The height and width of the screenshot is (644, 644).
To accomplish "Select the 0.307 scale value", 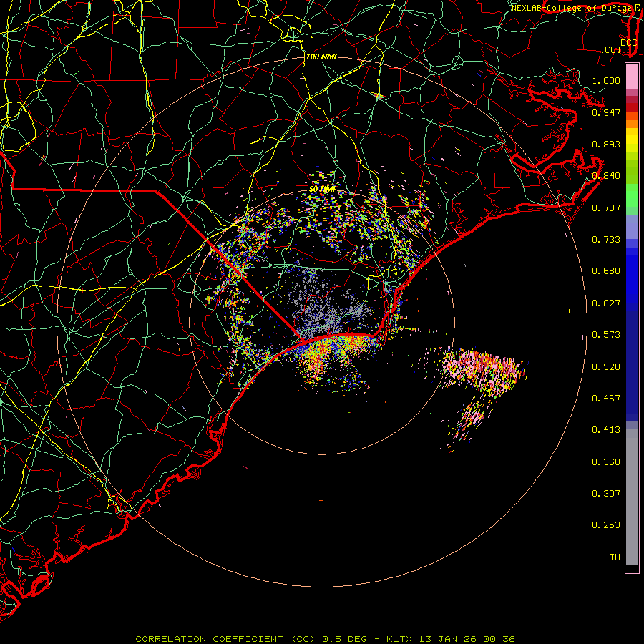I will tap(606, 494).
